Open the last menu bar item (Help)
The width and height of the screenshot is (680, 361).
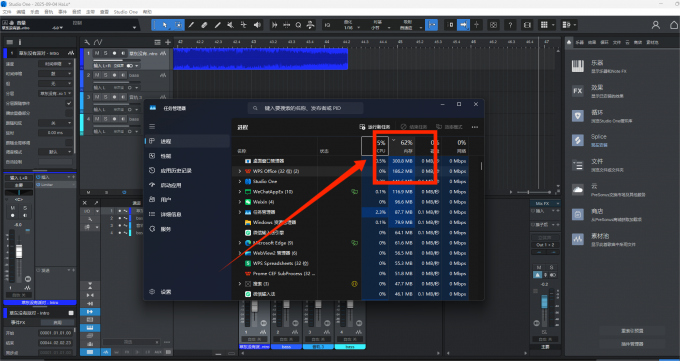pos(147,12)
